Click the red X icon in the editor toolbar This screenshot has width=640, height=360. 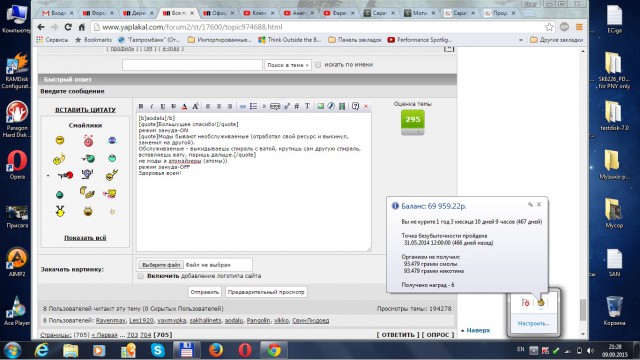tap(366, 106)
